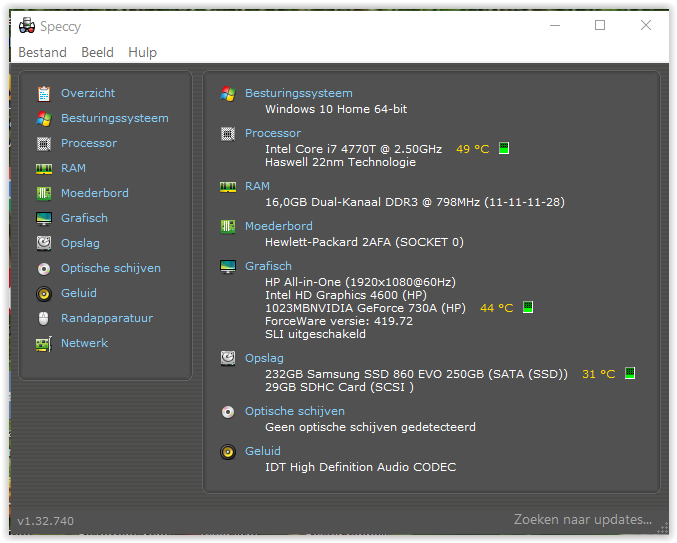Click the Netwerk icon in sidebar
Image resolution: width=677 pixels, height=543 pixels.
pos(43,343)
